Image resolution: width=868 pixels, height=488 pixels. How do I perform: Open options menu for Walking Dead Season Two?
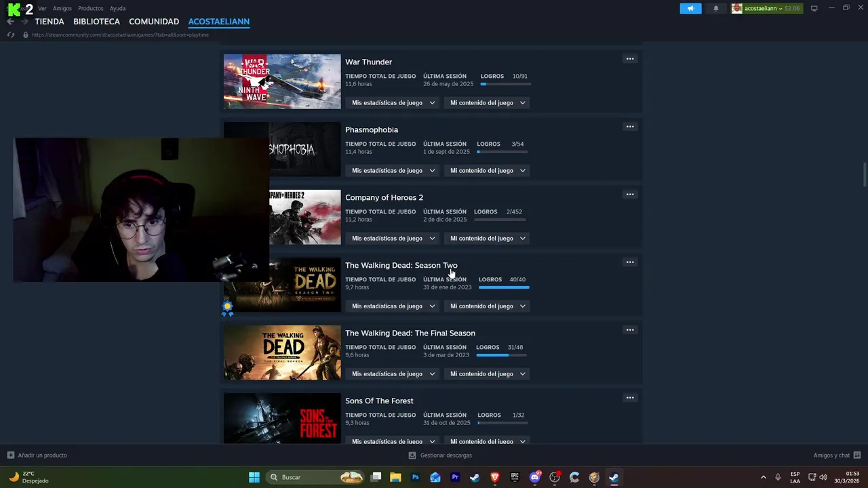(630, 262)
